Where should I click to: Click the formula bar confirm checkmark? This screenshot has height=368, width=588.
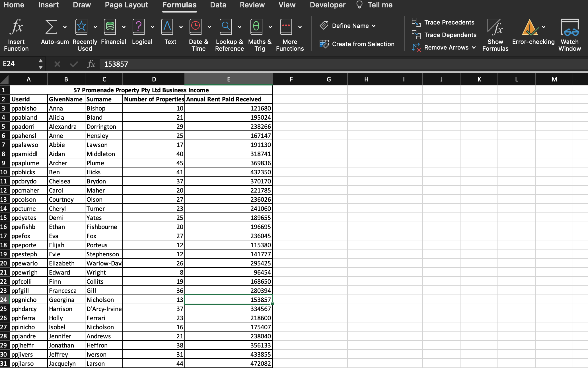(74, 64)
